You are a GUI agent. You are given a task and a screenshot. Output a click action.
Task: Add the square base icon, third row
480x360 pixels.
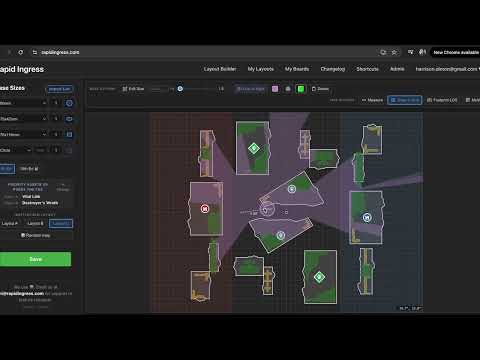[x=69, y=134]
